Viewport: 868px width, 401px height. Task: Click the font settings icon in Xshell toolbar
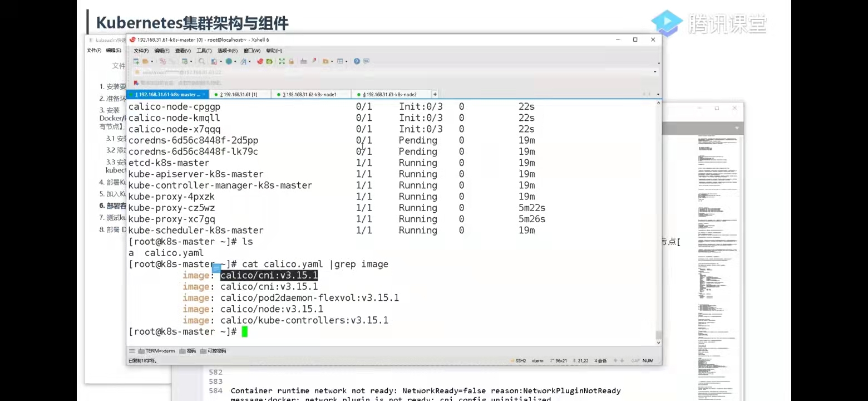click(243, 61)
